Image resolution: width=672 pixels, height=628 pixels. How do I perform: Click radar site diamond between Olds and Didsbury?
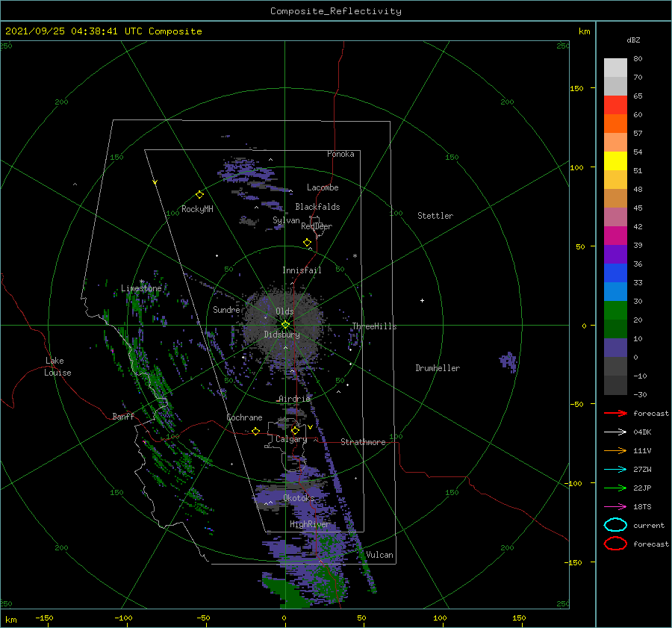tap(285, 325)
